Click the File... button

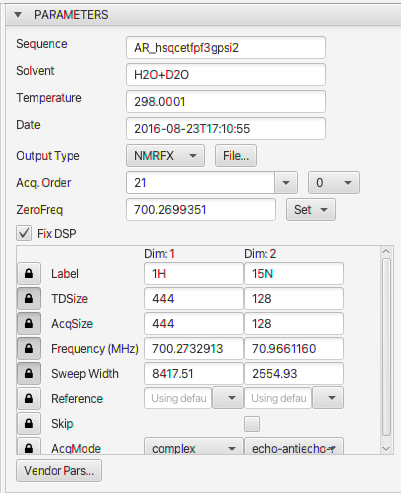[236, 156]
